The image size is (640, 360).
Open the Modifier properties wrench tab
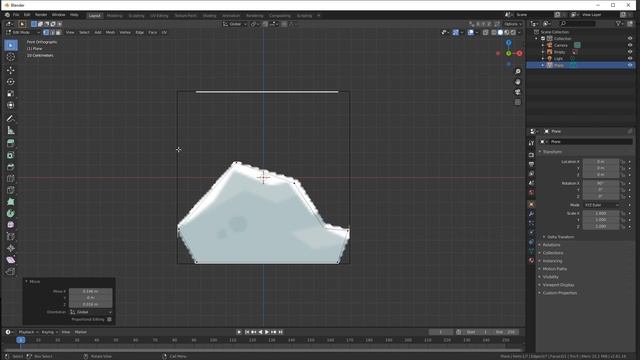click(531, 213)
